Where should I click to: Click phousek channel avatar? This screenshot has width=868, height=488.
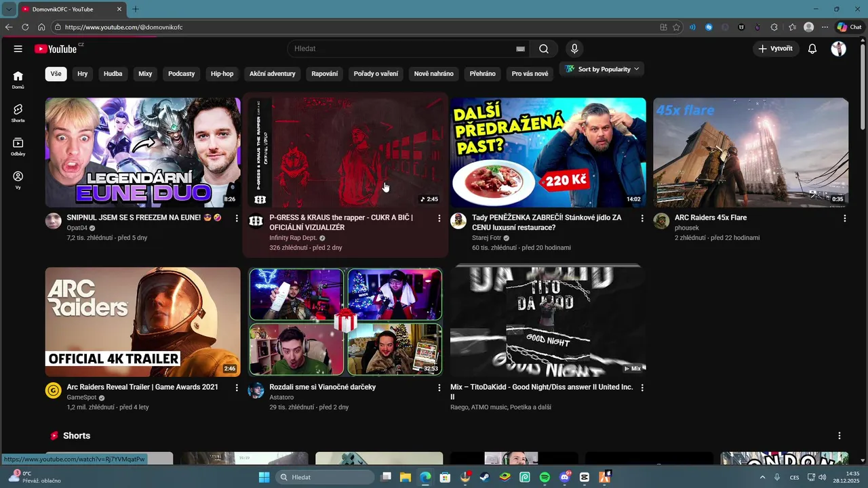(x=661, y=221)
